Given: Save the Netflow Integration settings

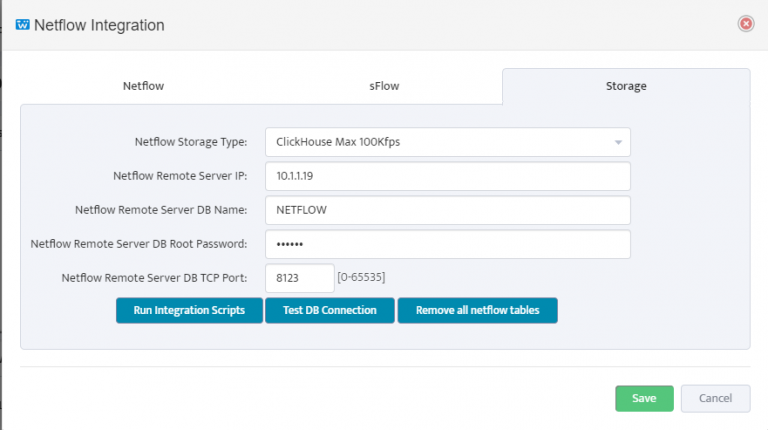Looking at the screenshot, I should [x=644, y=398].
